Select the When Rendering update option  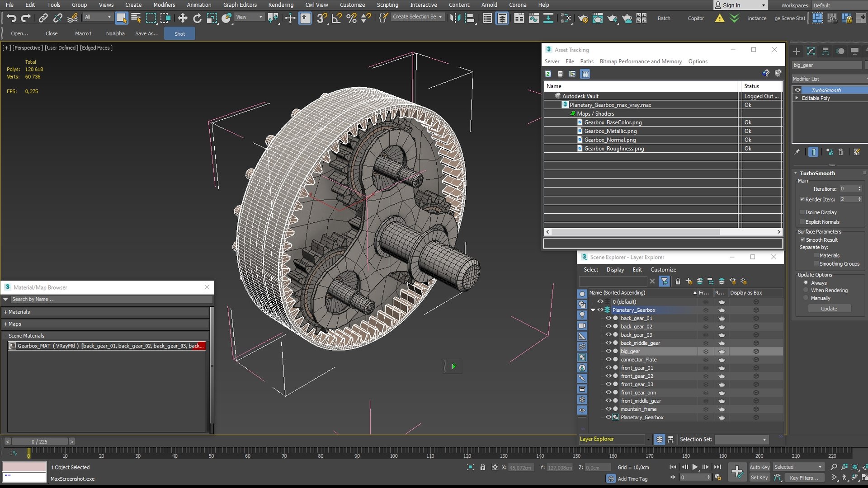tap(806, 291)
